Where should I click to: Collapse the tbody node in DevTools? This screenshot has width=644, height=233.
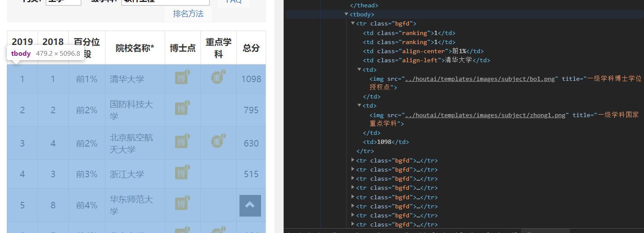[x=346, y=14]
